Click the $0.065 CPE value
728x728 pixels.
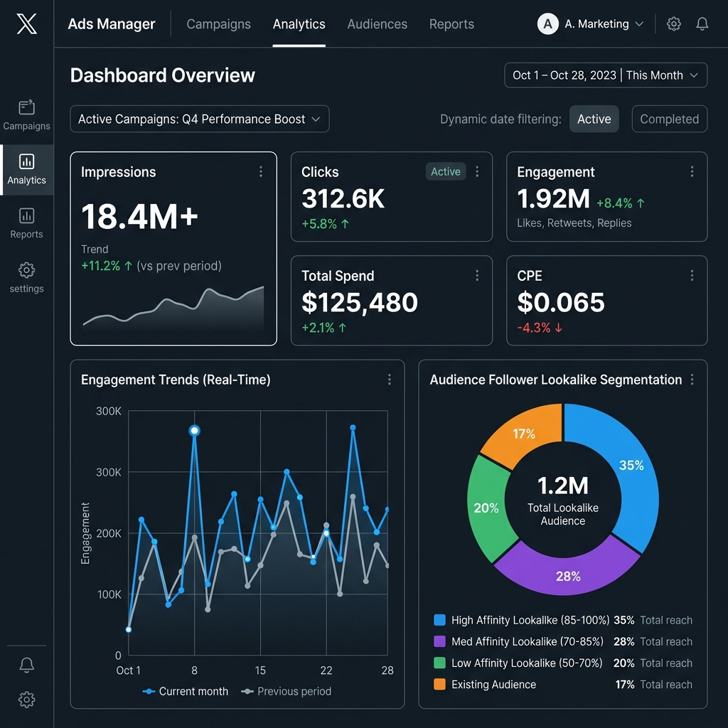(561, 302)
